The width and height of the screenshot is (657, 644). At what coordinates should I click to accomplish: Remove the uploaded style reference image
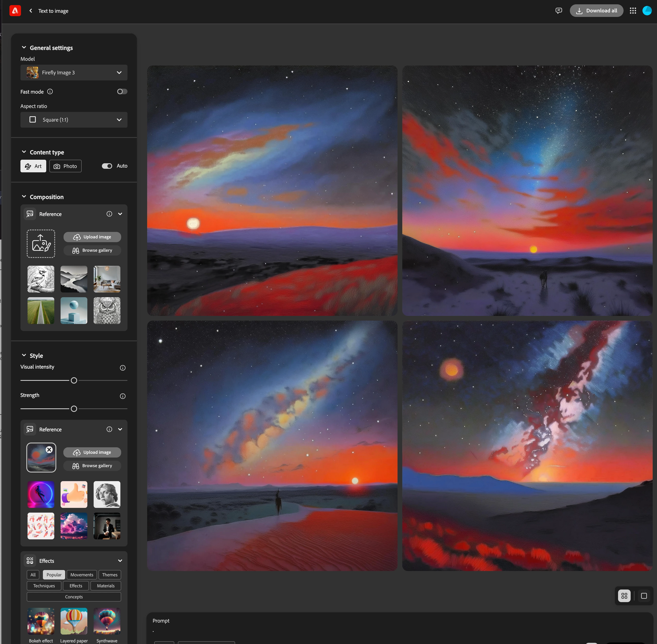(x=49, y=449)
